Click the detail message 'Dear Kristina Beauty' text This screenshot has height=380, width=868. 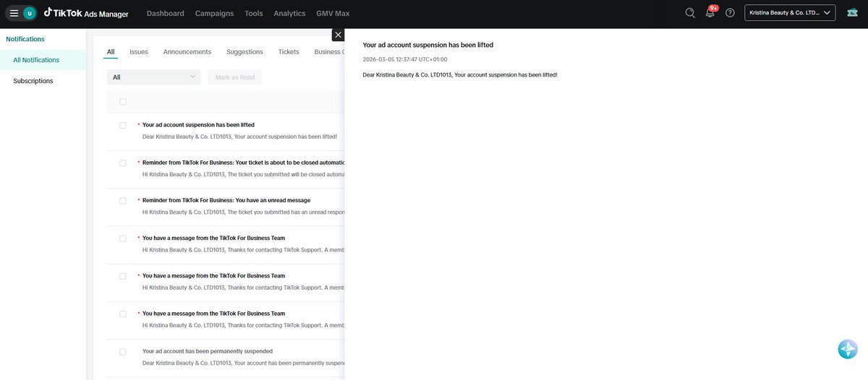tap(460, 74)
